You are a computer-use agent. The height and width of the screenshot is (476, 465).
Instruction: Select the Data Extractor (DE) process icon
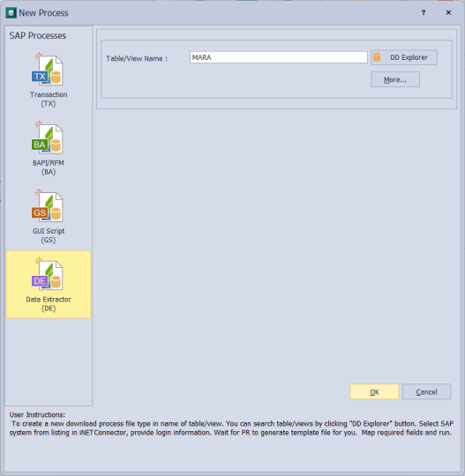[x=48, y=274]
